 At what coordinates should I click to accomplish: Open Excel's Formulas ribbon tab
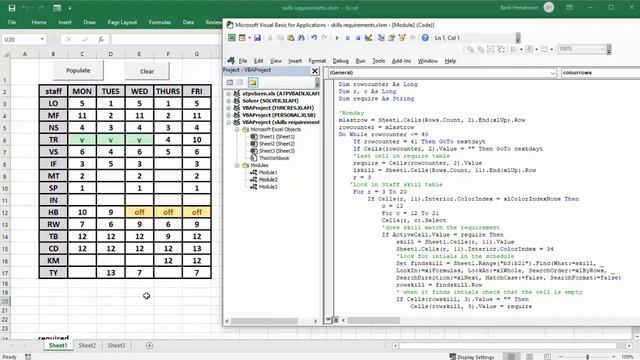[160, 22]
